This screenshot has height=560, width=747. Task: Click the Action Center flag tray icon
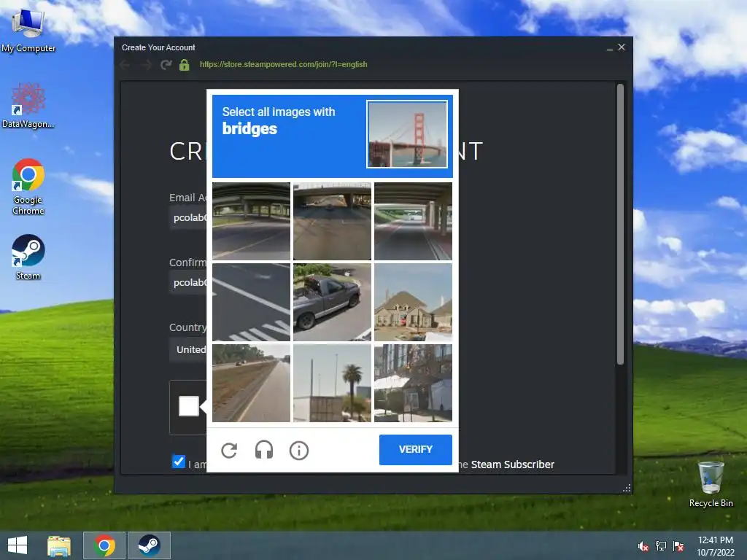point(678,546)
